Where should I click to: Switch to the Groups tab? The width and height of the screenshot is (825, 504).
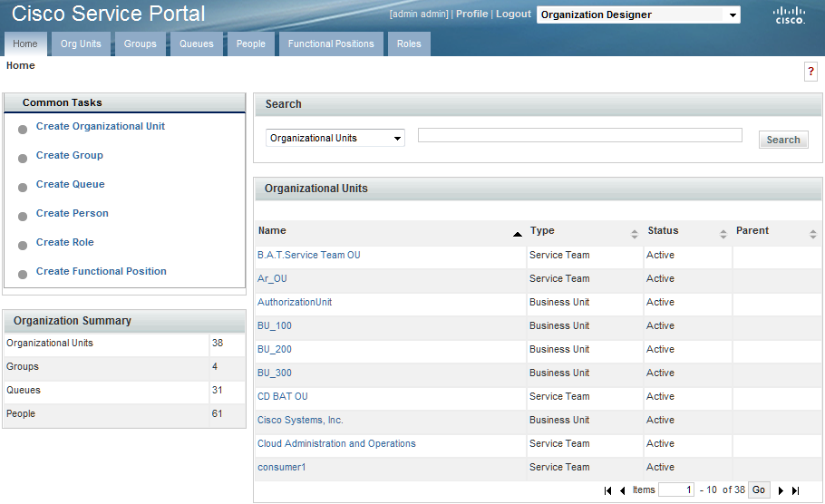[140, 44]
